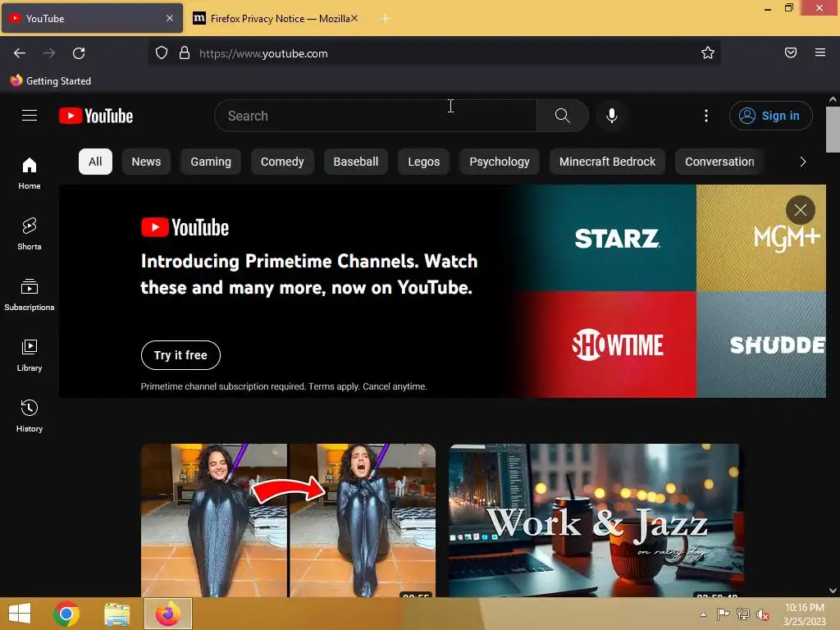Start voice search with microphone icon
The width and height of the screenshot is (840, 630).
612,116
